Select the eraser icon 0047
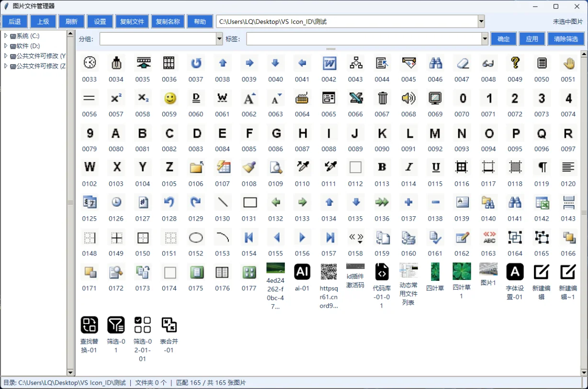Image resolution: width=588 pixels, height=389 pixels. 462,64
